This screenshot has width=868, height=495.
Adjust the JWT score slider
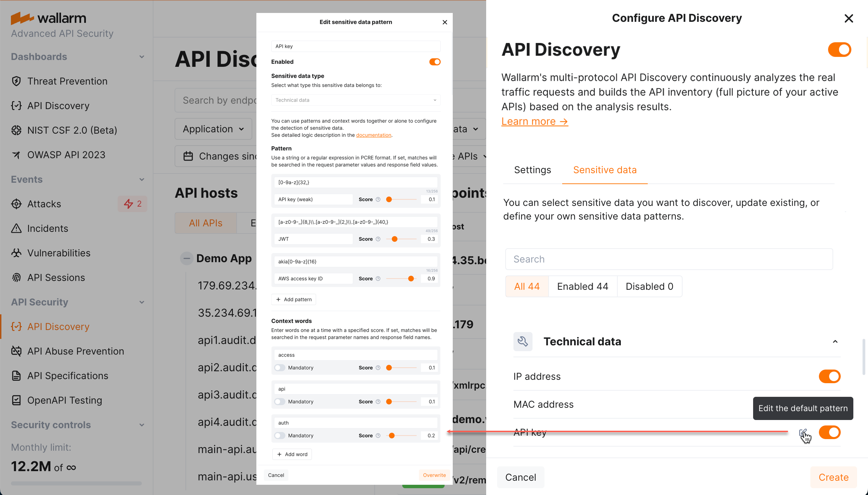click(394, 239)
